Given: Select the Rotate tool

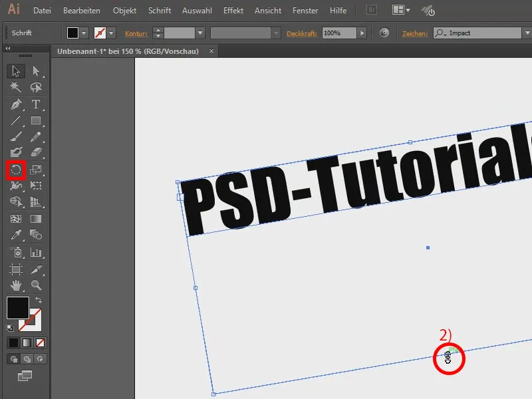Looking at the screenshot, I should (x=16, y=170).
